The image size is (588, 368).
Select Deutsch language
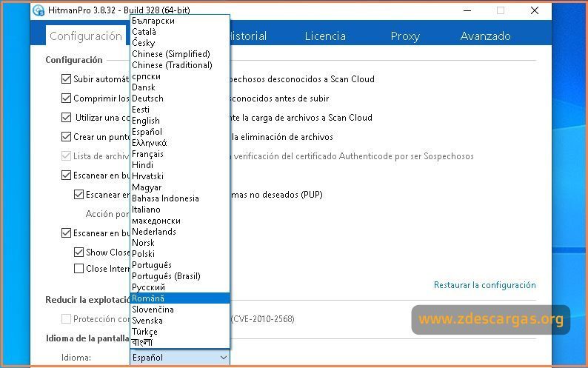tap(180, 98)
